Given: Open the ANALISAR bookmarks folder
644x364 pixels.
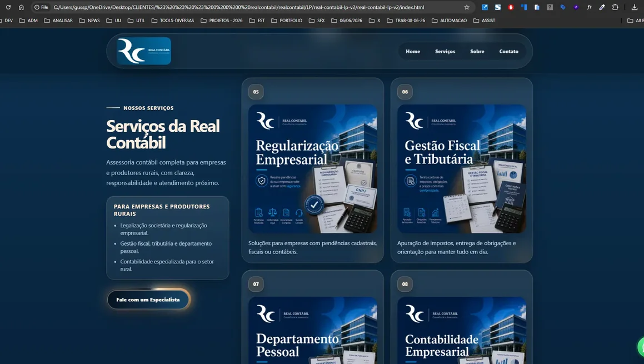Looking at the screenshot, I should tap(58, 21).
